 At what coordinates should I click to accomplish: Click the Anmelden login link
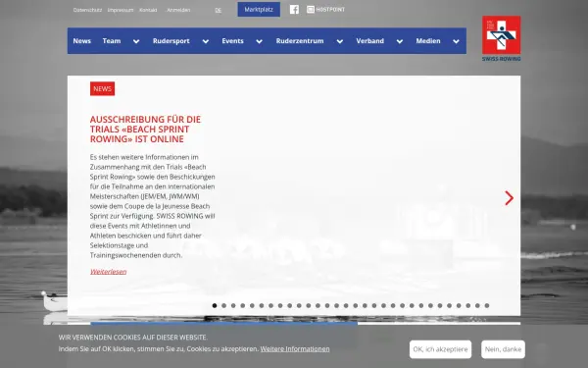[178, 10]
